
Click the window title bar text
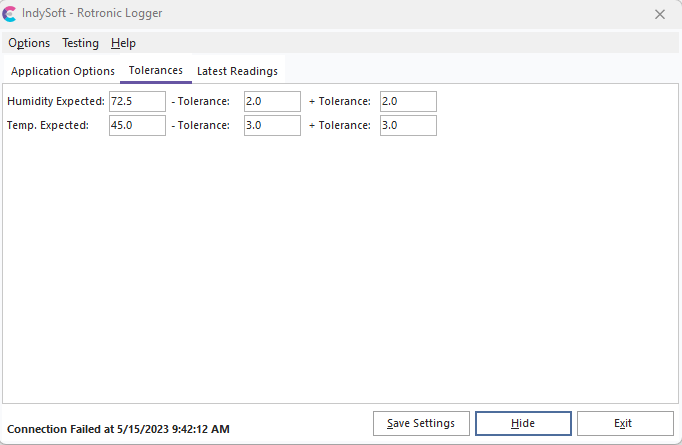coord(92,14)
